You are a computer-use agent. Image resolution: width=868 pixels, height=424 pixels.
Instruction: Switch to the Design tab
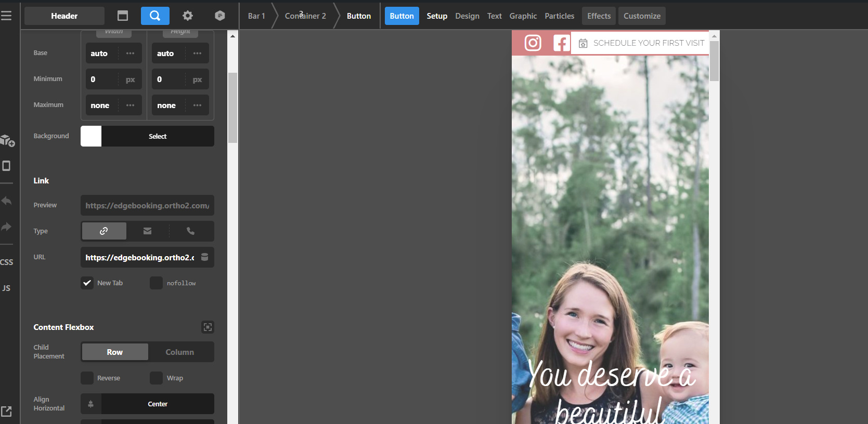tap(467, 16)
